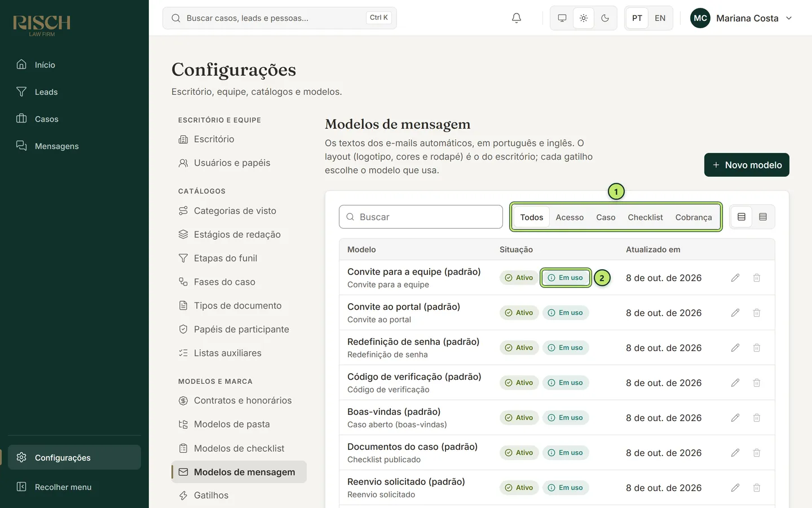812x508 pixels.
Task: Click the Buscar models search field
Action: pos(421,217)
